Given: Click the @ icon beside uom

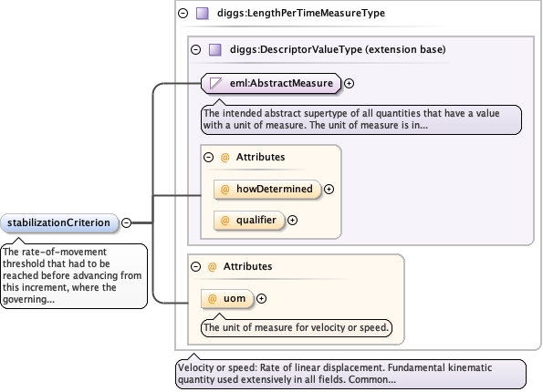Looking at the screenshot, I should 212,299.
